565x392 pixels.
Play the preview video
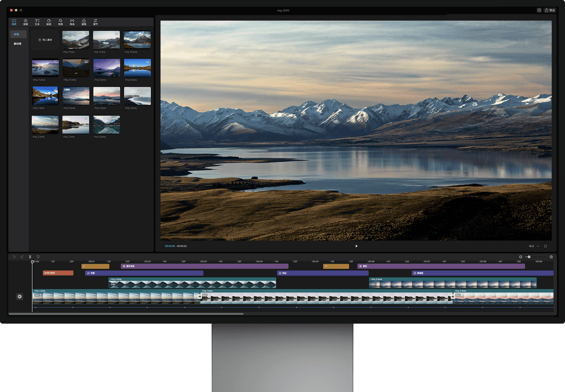point(356,246)
